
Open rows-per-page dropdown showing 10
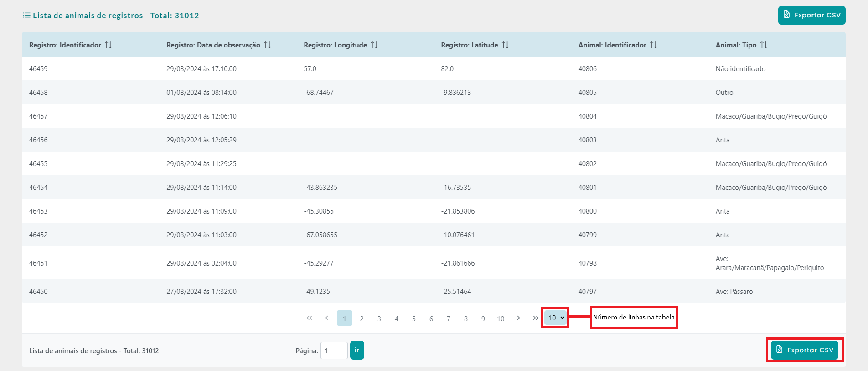click(556, 318)
